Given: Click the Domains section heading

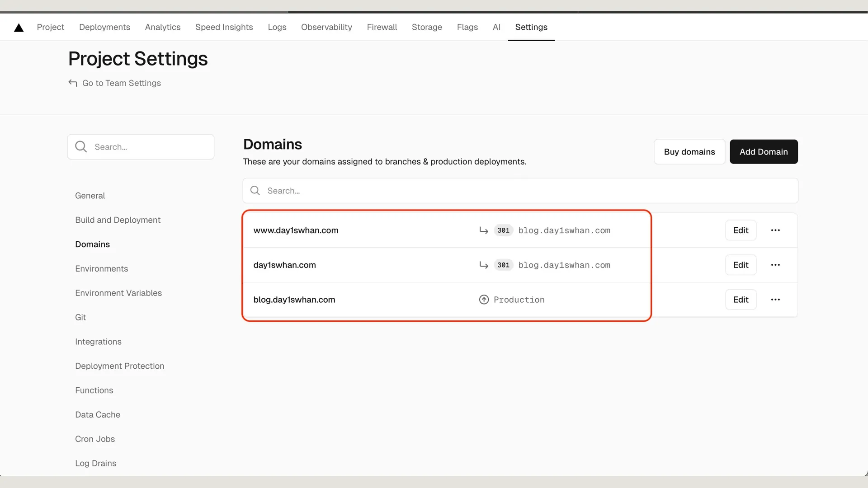Looking at the screenshot, I should 273,144.
